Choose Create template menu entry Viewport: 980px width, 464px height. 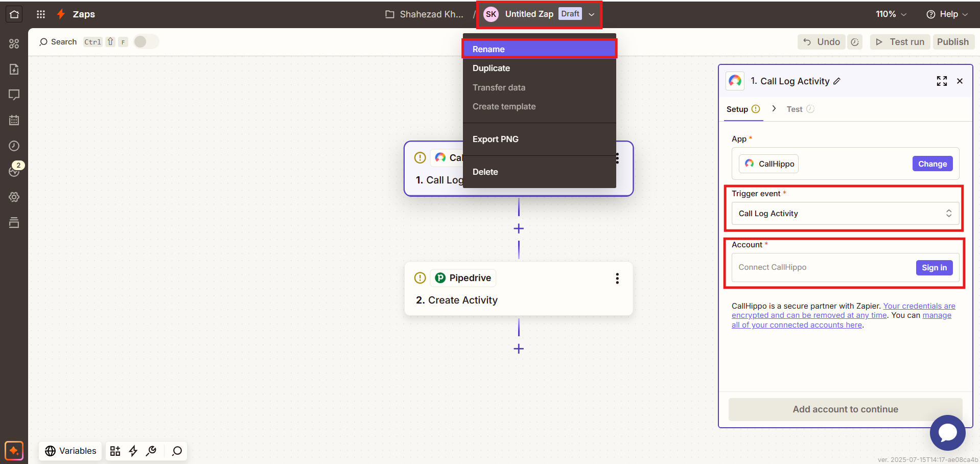tap(539, 106)
